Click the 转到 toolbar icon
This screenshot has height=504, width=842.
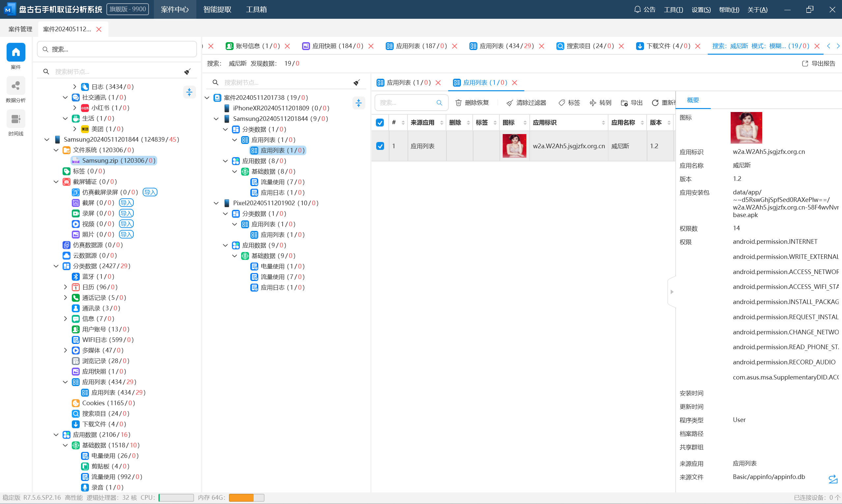[x=593, y=102]
